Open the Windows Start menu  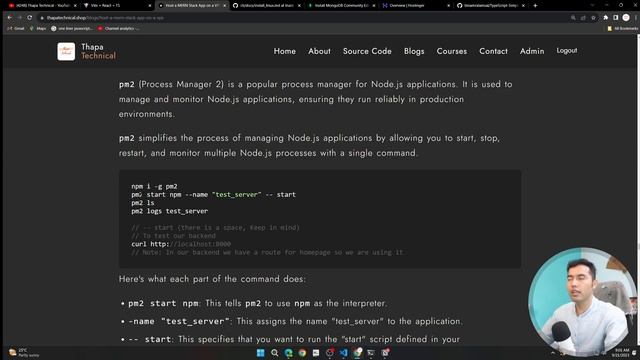[260, 353]
